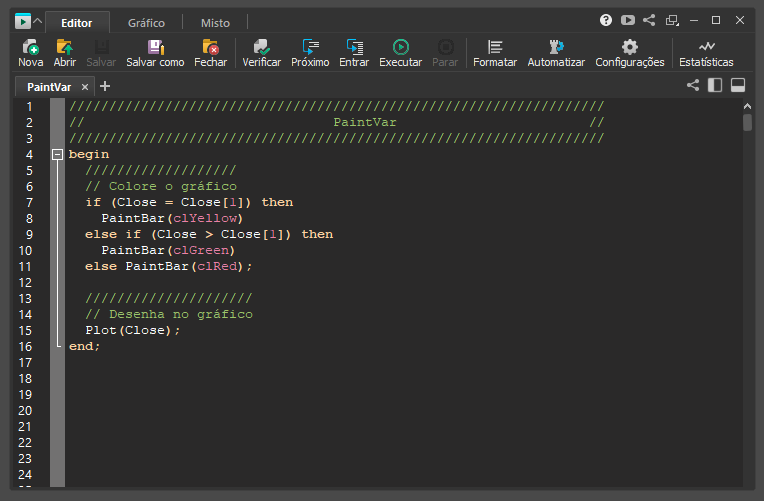Collapse the toolbar with the chevron up
The height and width of the screenshot is (501, 764).
point(38,21)
